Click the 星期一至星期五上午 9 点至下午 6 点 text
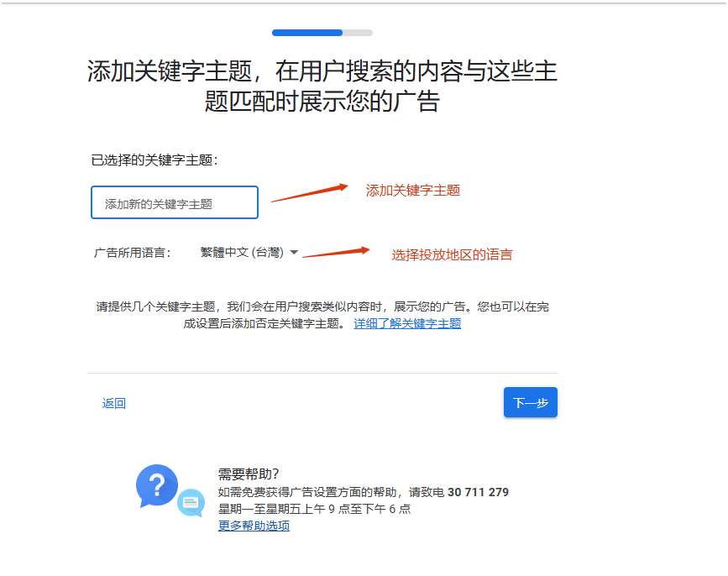Screen dimensions: 728x576 314,509
